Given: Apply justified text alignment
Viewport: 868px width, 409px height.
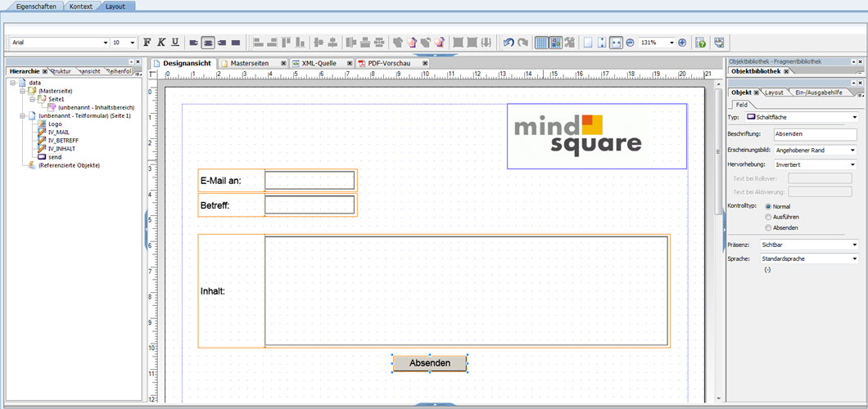Looking at the screenshot, I should (235, 42).
